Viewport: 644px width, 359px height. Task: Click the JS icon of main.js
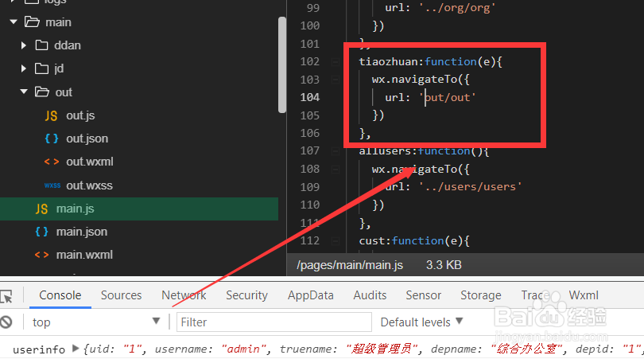tap(41, 209)
